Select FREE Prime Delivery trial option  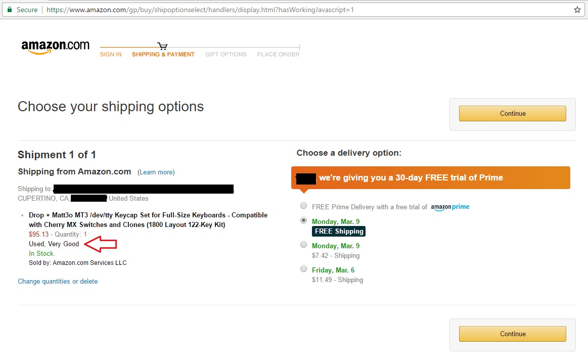303,206
